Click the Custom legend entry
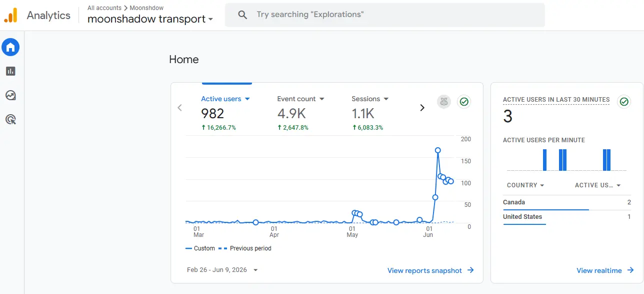The height and width of the screenshot is (294, 644). tap(200, 248)
